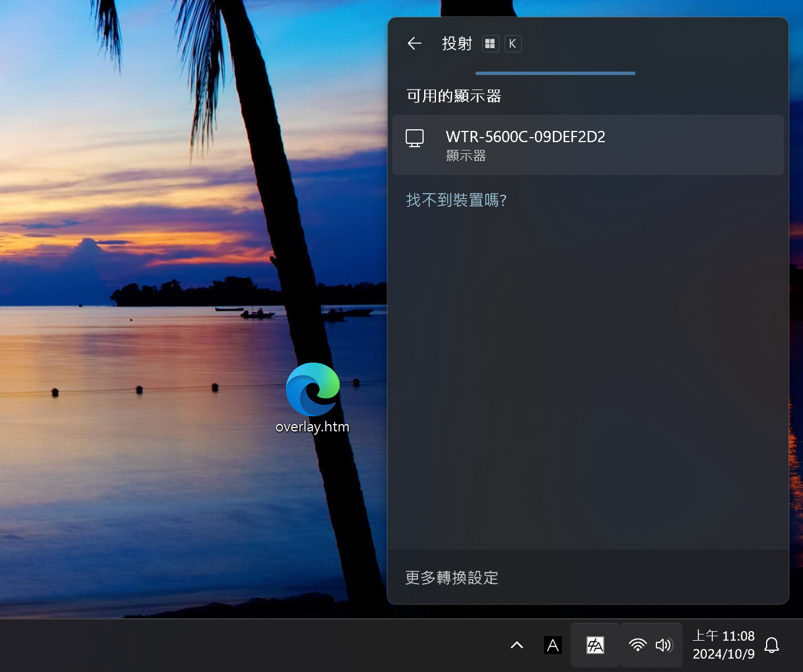
Task: Connect to display WTR-5600C-09DEF2D2
Action: tap(588, 145)
